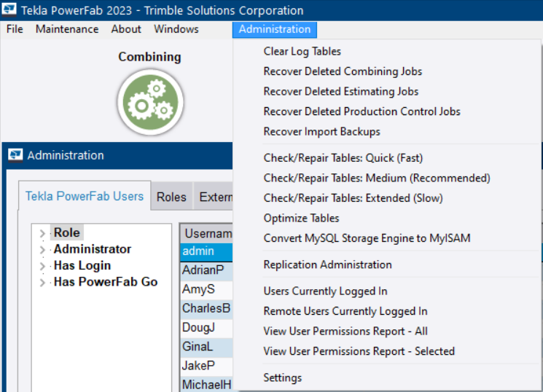
Task: Switch to the Roles tab
Action: point(171,197)
